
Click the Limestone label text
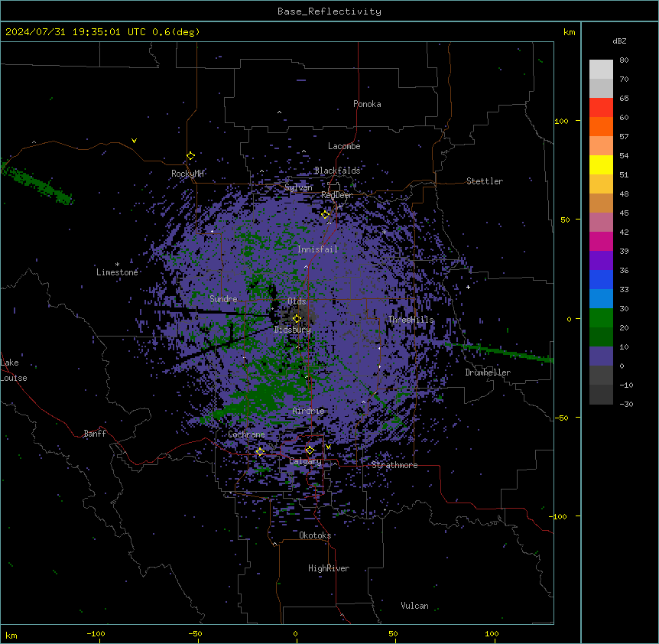[x=117, y=272]
